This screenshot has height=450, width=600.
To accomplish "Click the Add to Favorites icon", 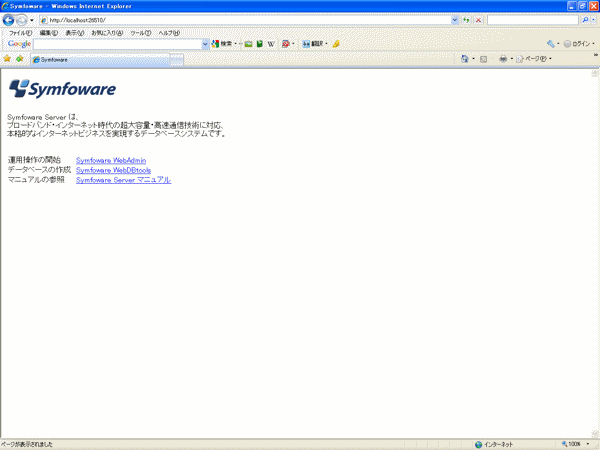I will [x=20, y=59].
